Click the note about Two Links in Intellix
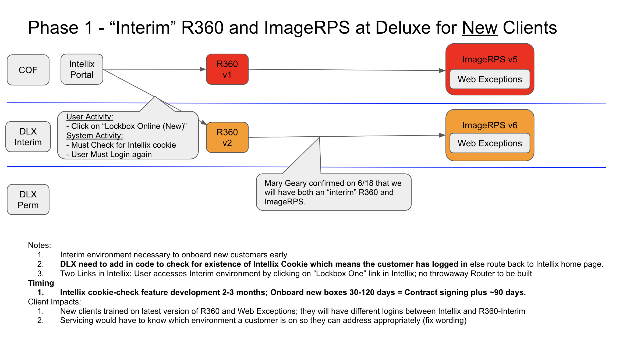The image size is (644, 362). (x=296, y=274)
